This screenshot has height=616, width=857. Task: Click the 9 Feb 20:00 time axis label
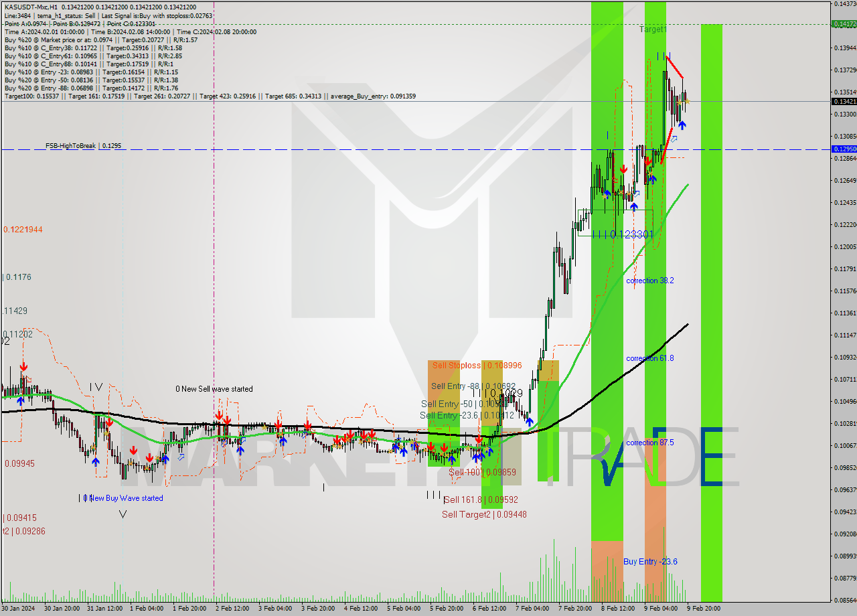703,609
